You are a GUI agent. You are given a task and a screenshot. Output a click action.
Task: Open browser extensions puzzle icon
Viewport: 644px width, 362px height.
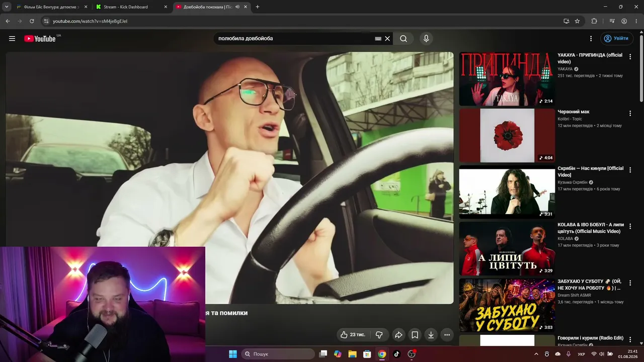[x=594, y=21]
